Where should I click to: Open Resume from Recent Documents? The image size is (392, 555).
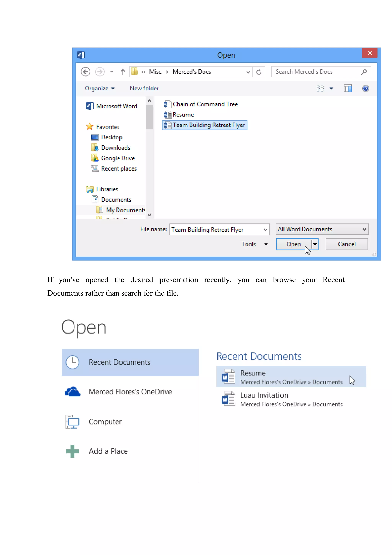pos(291,377)
